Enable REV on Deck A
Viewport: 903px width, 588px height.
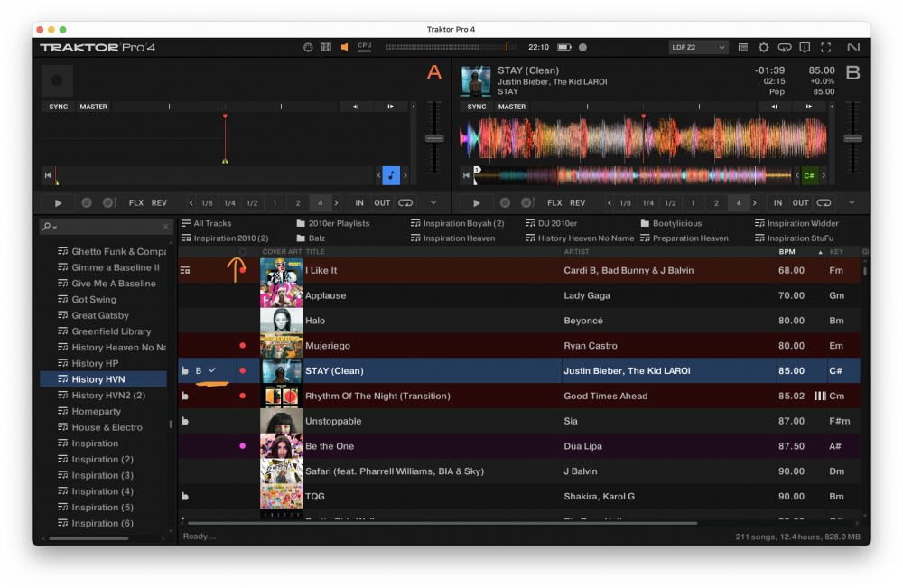[159, 202]
